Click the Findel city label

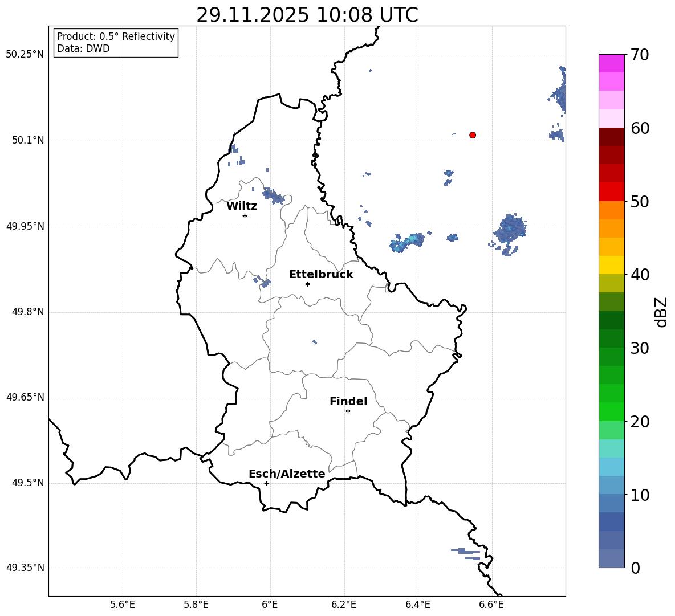coord(348,401)
